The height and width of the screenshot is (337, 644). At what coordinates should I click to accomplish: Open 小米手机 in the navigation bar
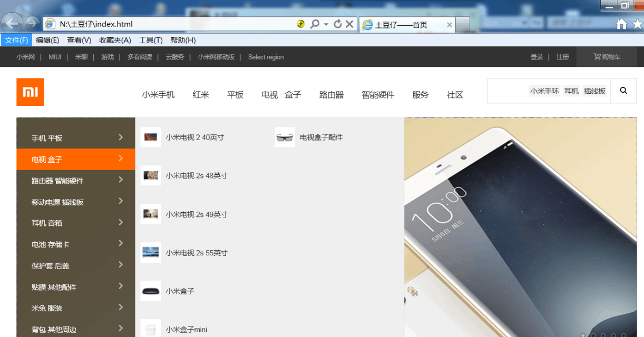[x=158, y=95]
